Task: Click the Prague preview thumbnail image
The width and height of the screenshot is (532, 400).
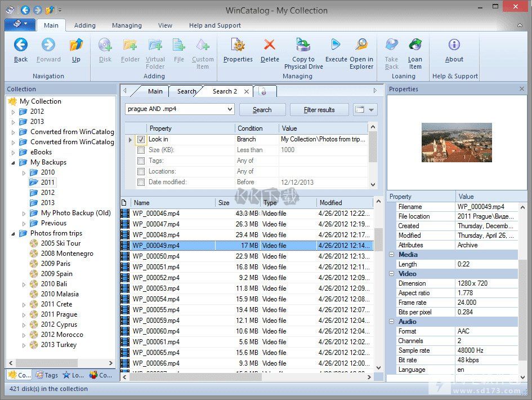Action: coord(457,143)
